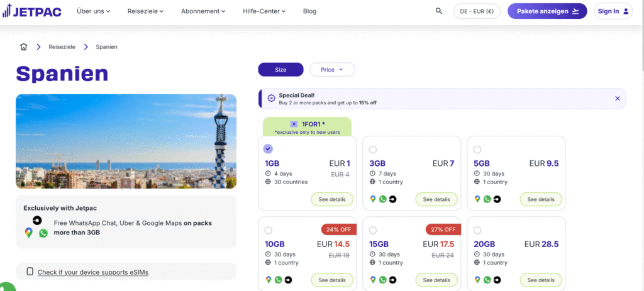Click WhatsApp icon on 15GB card

[x=383, y=280]
